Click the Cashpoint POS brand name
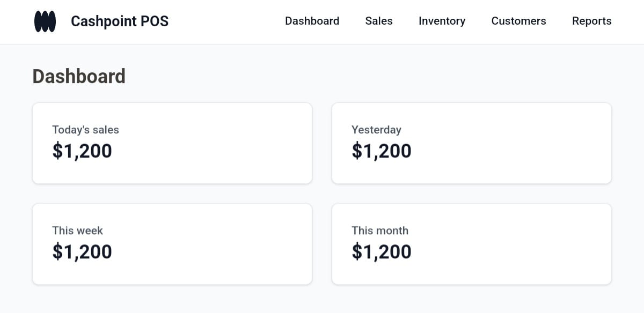This screenshot has width=644, height=313. click(120, 21)
